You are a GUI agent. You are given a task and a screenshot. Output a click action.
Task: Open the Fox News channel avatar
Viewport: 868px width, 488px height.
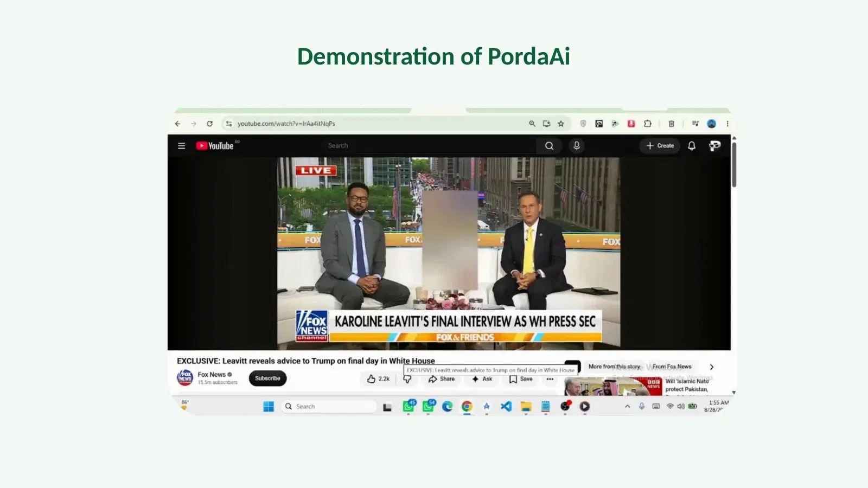[185, 377]
